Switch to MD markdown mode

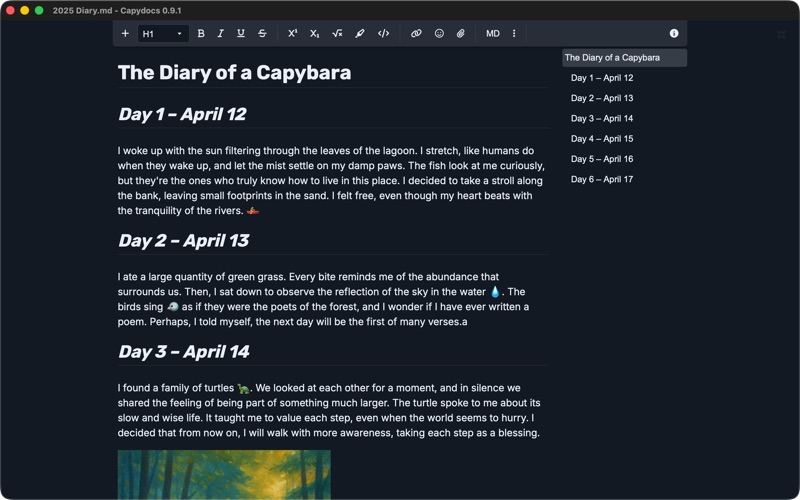pos(492,34)
